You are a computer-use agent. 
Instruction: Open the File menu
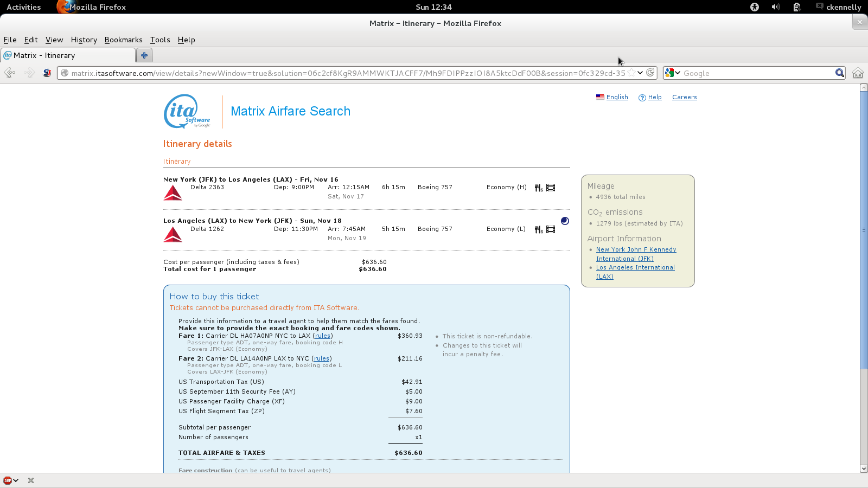10,40
